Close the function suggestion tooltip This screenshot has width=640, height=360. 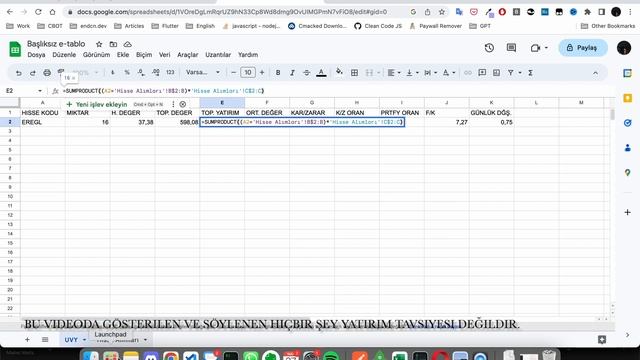183,104
